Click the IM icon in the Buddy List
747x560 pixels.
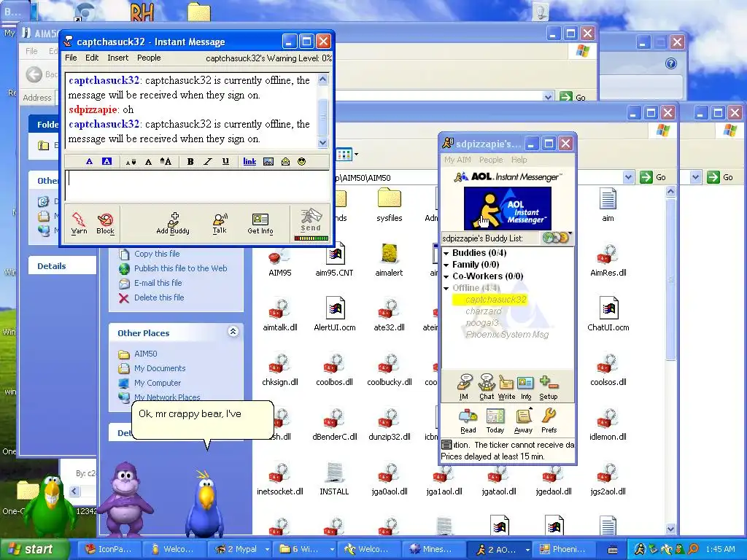click(x=464, y=387)
